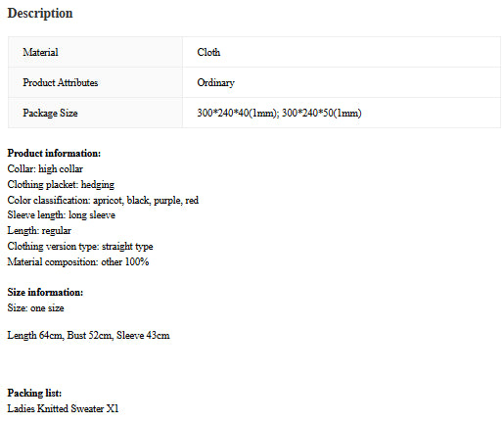Select the Collar: high collar line
Screen dimensions: 504x422
[x=45, y=168]
